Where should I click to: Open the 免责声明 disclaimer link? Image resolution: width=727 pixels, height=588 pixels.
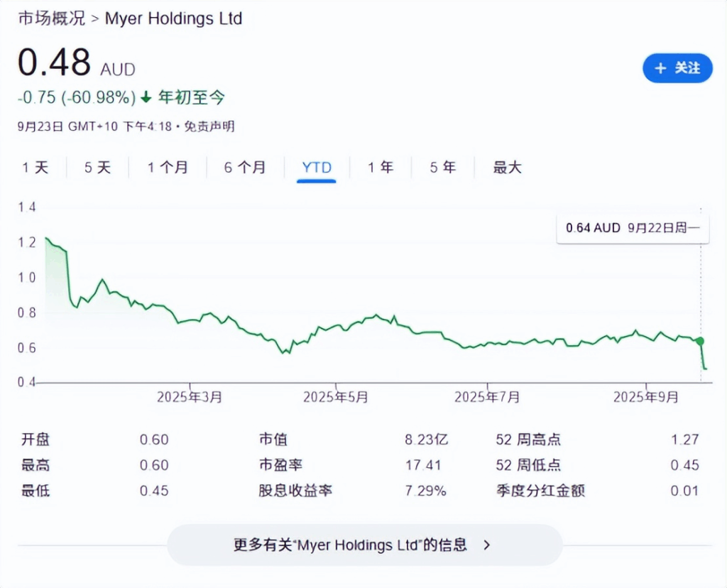[209, 126]
